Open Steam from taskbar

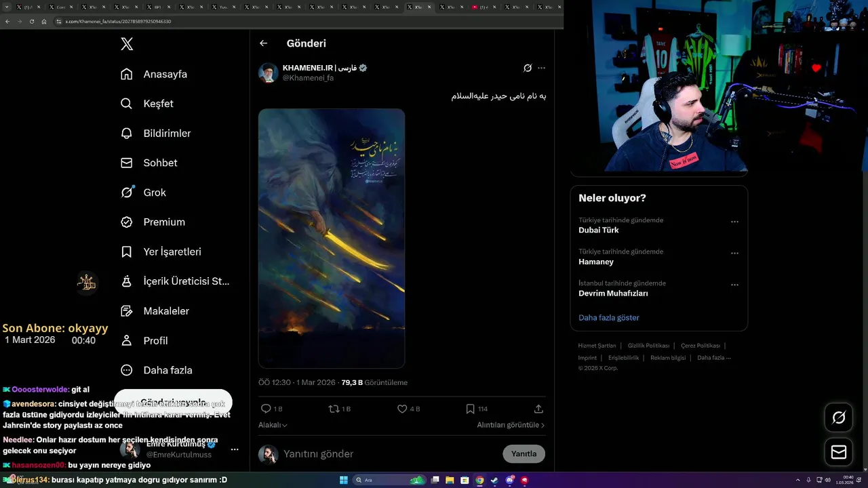494,481
